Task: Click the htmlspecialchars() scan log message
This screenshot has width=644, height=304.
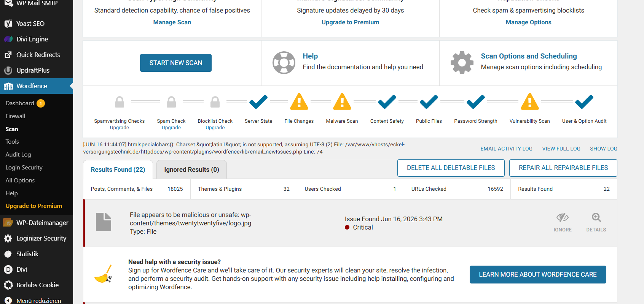Action: (x=244, y=148)
